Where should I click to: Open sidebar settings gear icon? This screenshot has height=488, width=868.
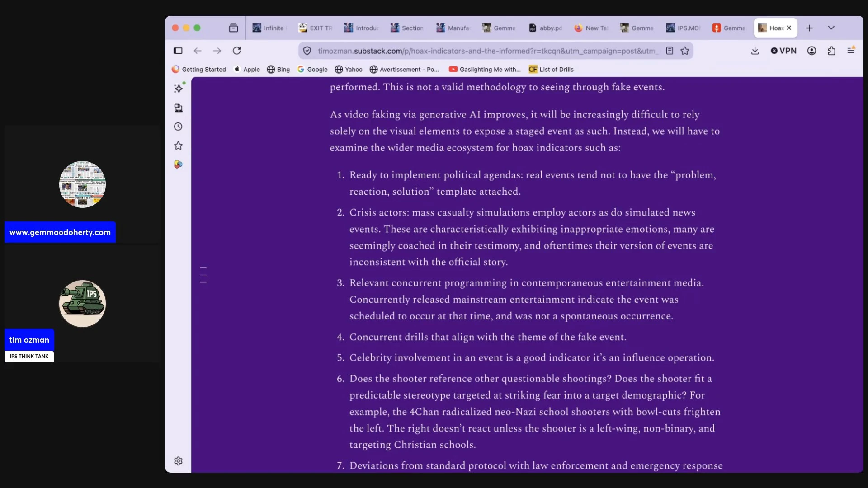178,461
